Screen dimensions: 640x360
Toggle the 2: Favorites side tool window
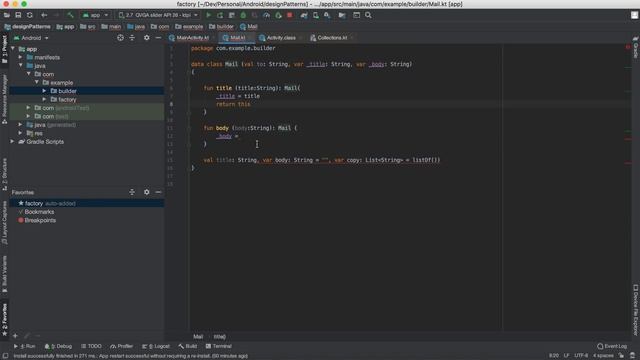(x=4, y=320)
